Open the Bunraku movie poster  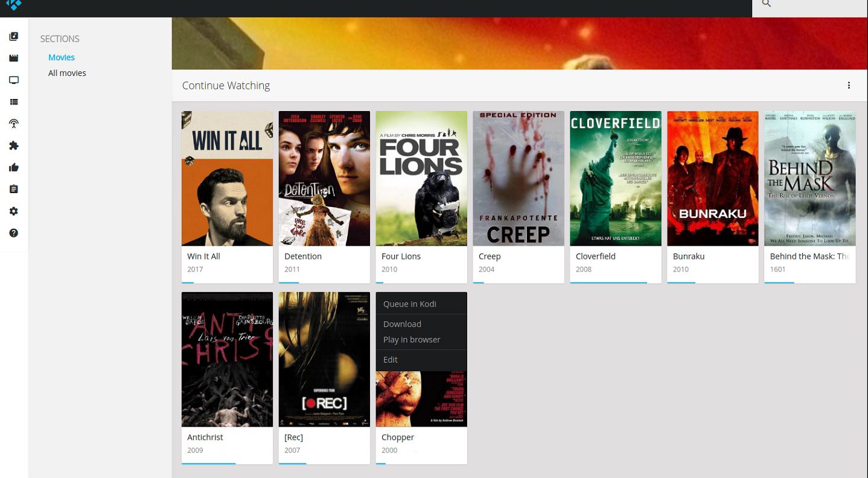(713, 179)
